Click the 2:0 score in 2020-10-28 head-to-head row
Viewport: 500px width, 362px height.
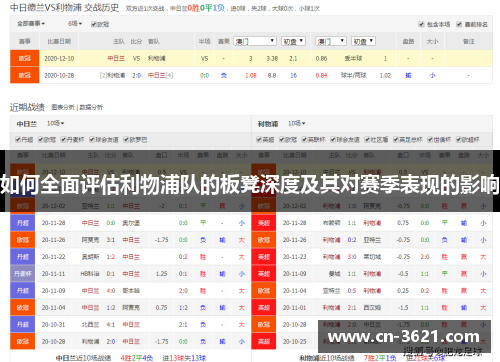point(136,75)
